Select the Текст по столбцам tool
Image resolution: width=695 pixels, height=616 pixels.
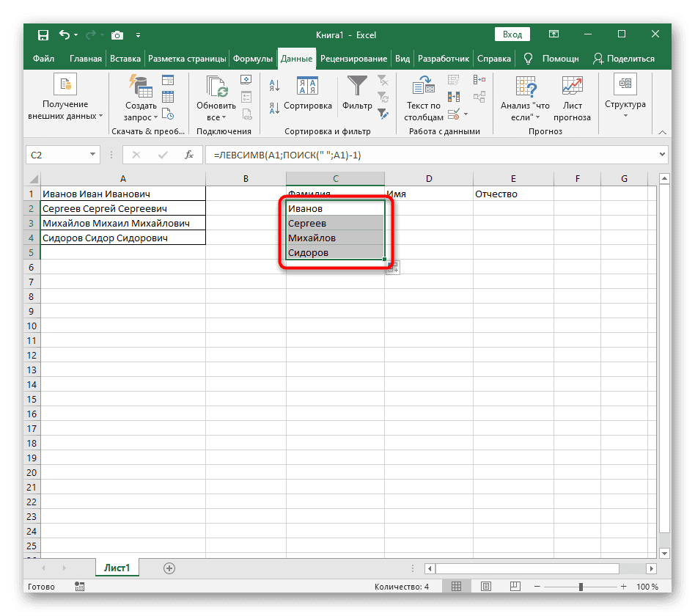422,95
